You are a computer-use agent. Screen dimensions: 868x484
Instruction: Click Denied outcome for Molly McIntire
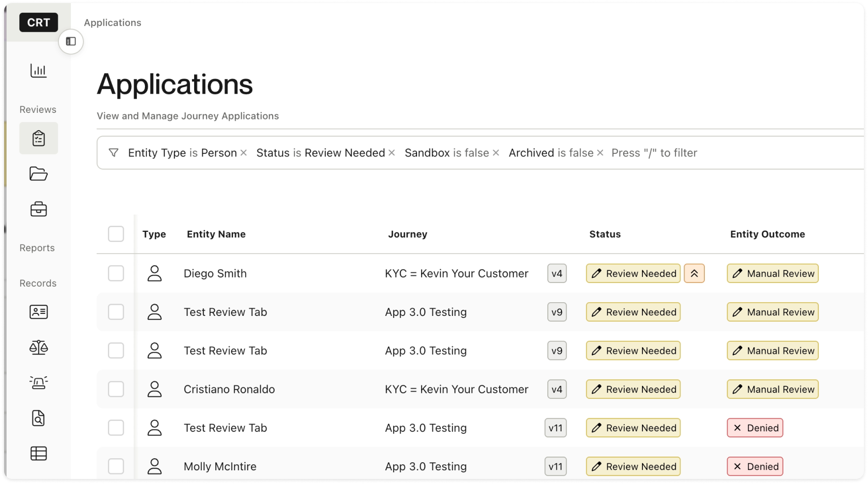pos(755,466)
